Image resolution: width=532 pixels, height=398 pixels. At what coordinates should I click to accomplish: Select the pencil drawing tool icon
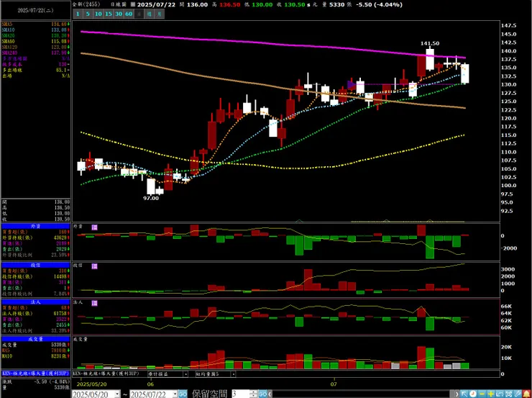click(518, 394)
